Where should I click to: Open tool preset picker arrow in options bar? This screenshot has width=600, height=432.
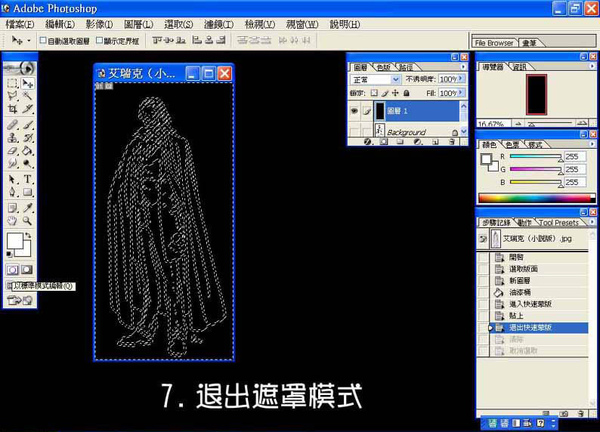point(29,40)
